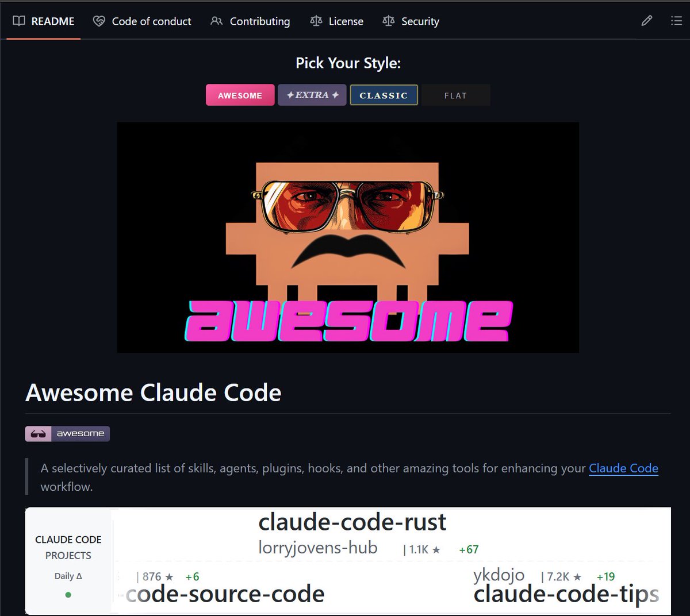The image size is (690, 616).
Task: Select the CLASSIC style button
Action: pyautogui.click(x=384, y=95)
